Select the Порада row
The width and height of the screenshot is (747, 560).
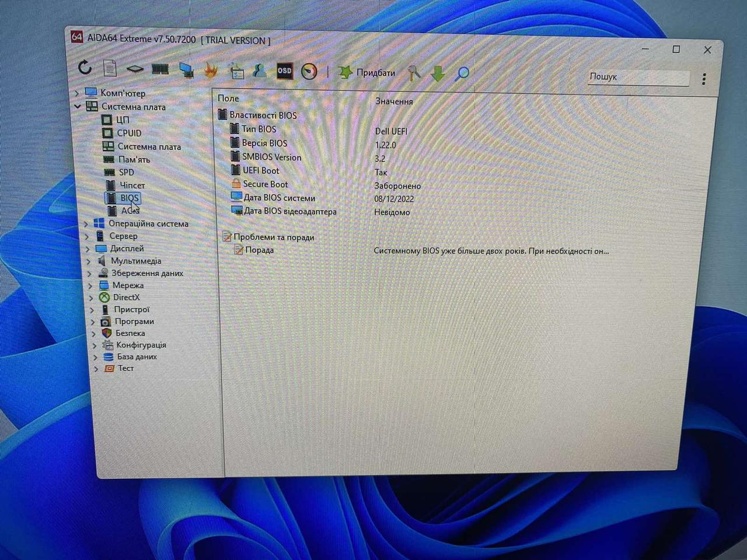tap(259, 250)
